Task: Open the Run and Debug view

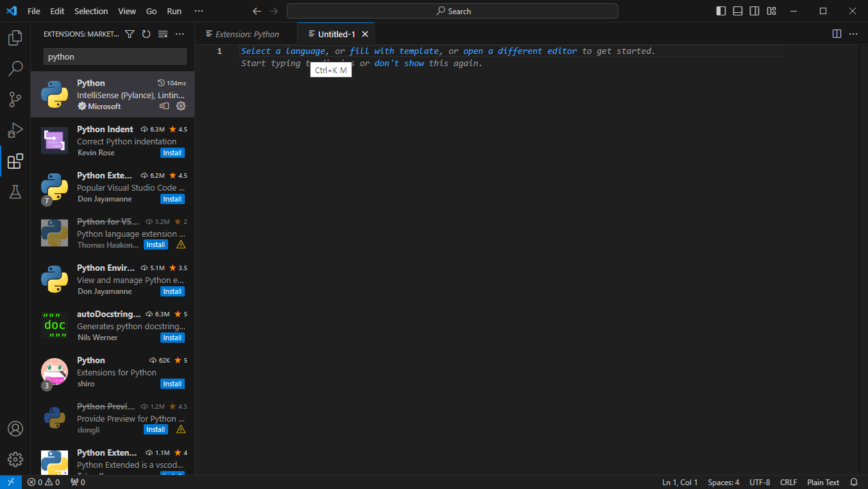Action: [x=15, y=130]
